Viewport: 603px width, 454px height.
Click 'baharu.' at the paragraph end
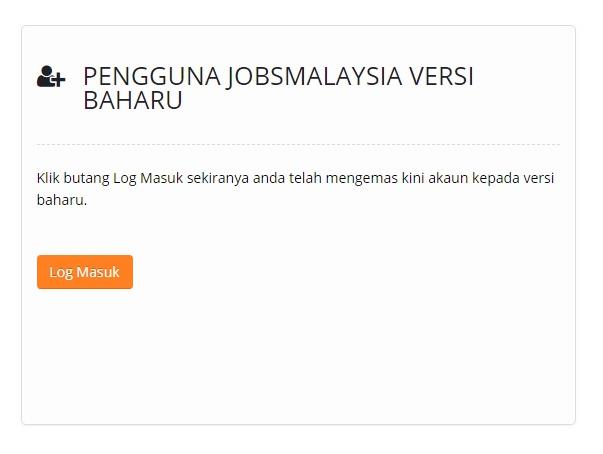(62, 200)
